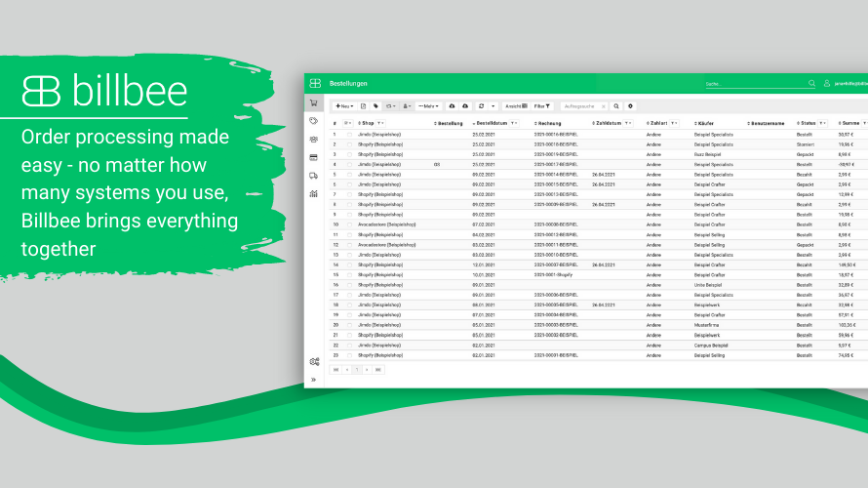Open the settings gears icon in sidebar
The height and width of the screenshot is (488, 868).
click(314, 362)
